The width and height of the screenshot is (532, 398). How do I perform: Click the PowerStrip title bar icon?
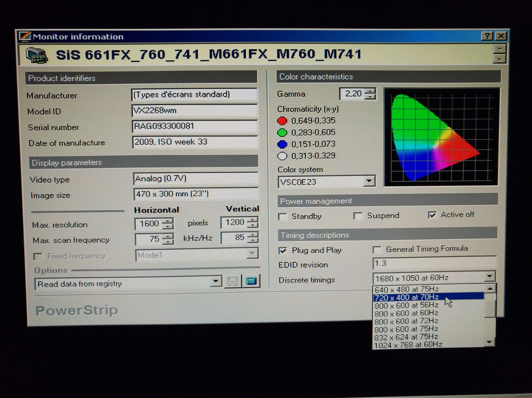(x=25, y=36)
